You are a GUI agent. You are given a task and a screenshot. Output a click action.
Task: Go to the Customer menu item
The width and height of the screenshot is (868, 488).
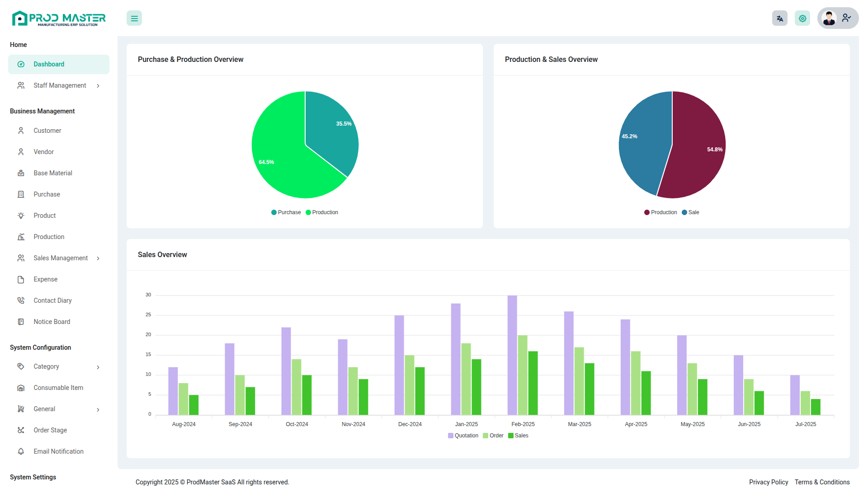[47, 131]
